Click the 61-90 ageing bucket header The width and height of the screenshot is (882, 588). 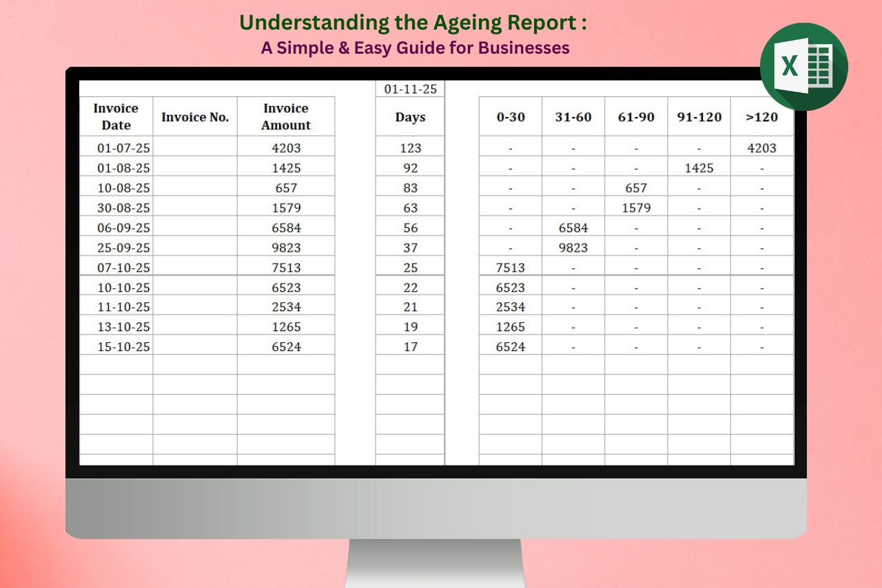[x=636, y=117]
